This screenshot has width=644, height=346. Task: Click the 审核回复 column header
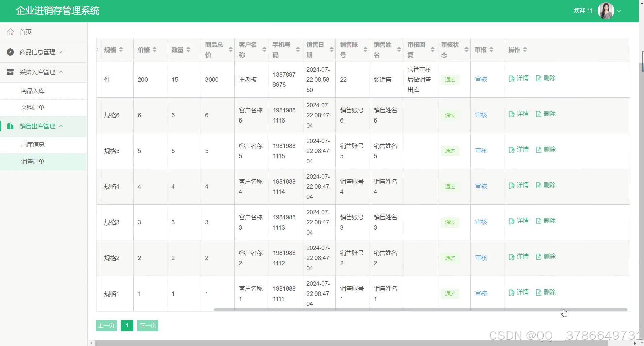tap(420, 50)
